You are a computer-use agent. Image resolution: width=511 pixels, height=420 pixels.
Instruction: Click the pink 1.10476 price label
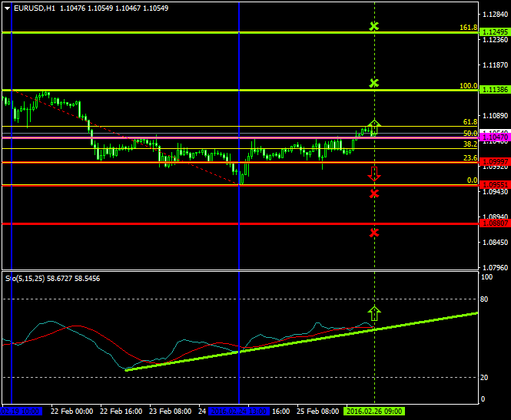[494, 137]
